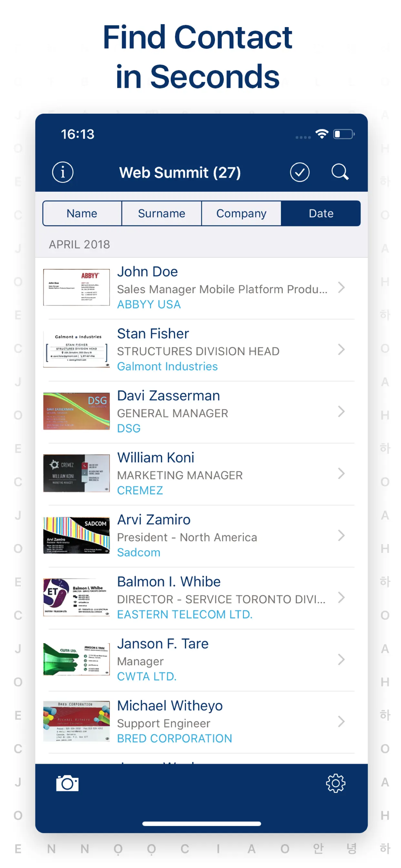
Task: Click GENERAL MANAGER job title
Action: [x=172, y=413]
